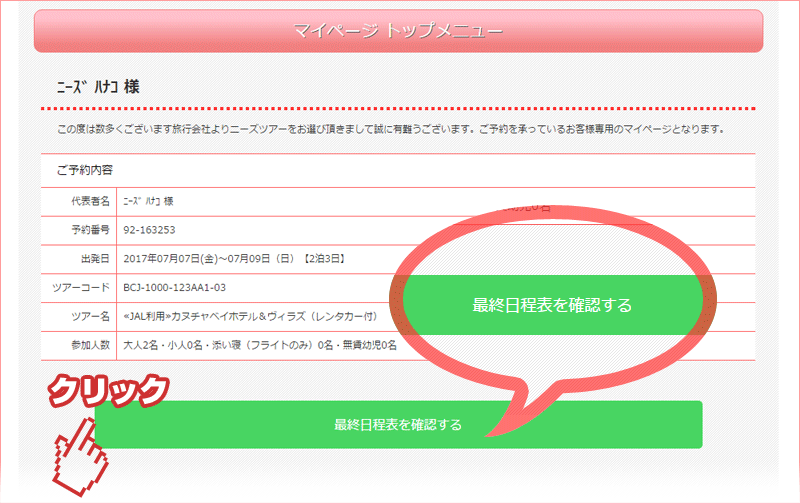Select the tour name «JAL利用»カヌチャベイホテル＆ヴィラズ
The width and height of the screenshot is (800, 503).
[x=215, y=316]
